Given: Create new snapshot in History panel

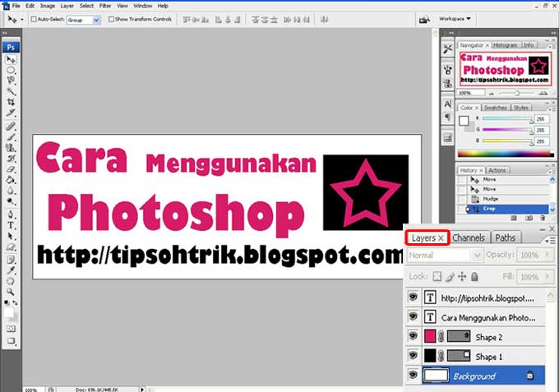Looking at the screenshot, I should [529, 218].
